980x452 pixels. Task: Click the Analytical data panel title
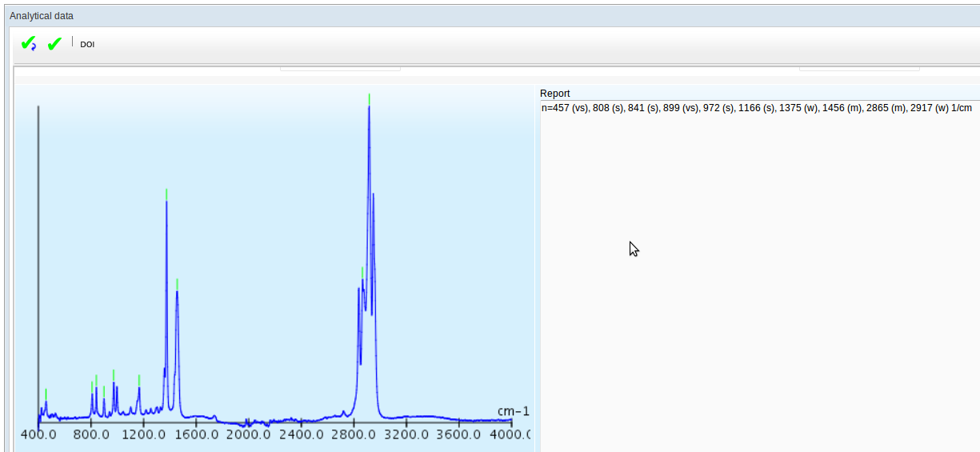tap(42, 15)
